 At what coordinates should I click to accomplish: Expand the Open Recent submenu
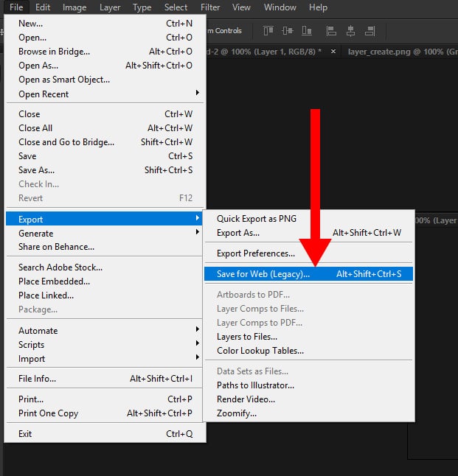(104, 94)
